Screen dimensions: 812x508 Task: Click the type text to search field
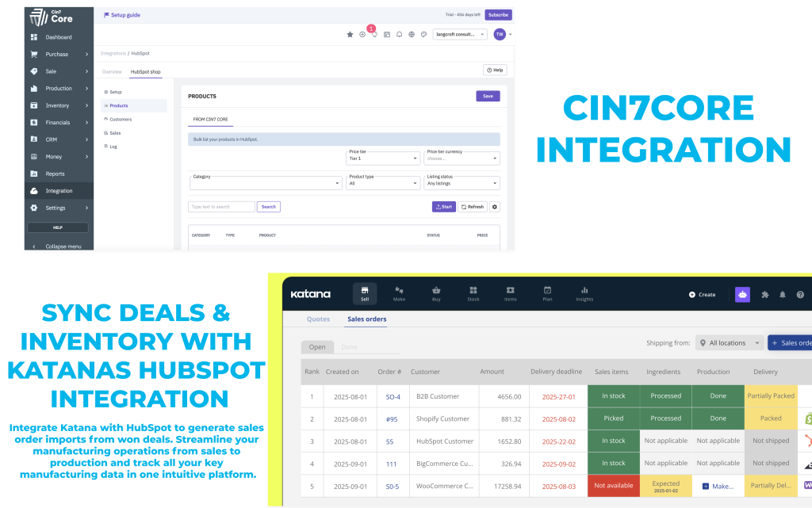tap(222, 207)
